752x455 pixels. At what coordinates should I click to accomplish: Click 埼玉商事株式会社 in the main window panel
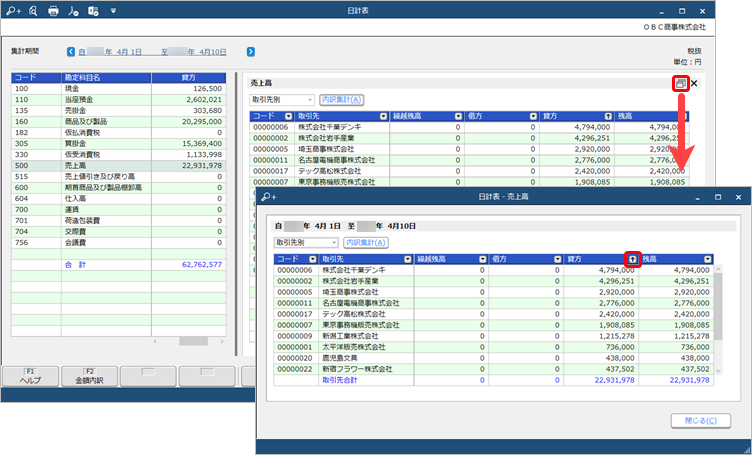coord(326,149)
